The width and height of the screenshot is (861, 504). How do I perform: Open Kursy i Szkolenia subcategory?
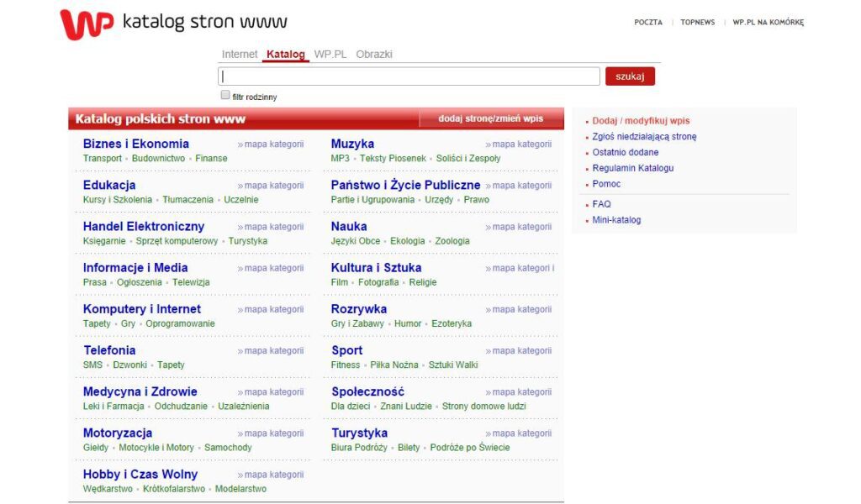tap(118, 200)
